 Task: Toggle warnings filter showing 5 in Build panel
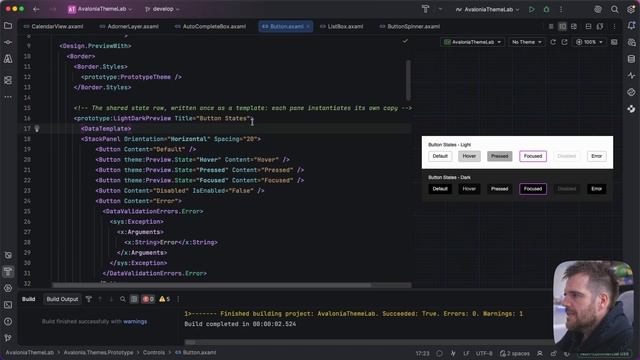pyautogui.click(x=164, y=299)
